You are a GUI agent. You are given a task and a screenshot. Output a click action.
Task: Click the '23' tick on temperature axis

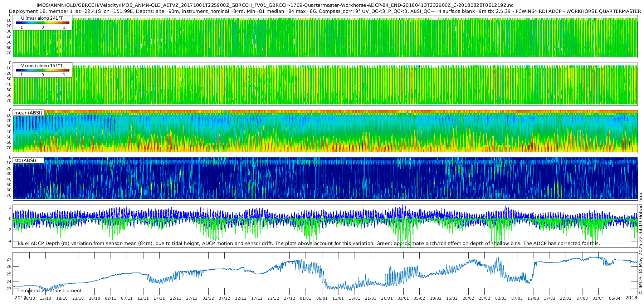pos(9,289)
